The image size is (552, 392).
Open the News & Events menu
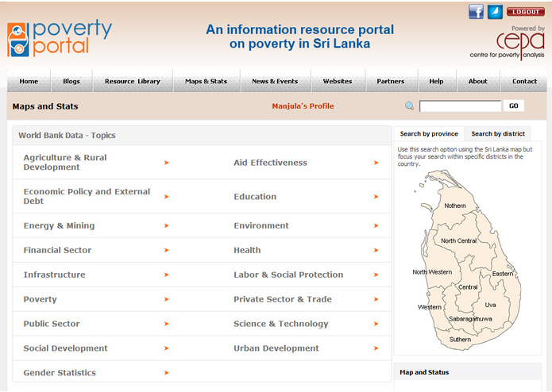click(275, 81)
